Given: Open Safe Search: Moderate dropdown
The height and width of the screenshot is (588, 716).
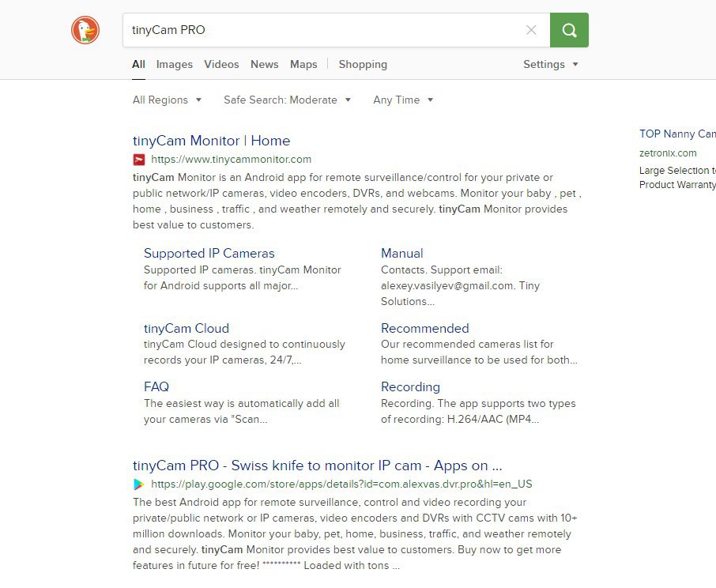Looking at the screenshot, I should click(x=287, y=100).
